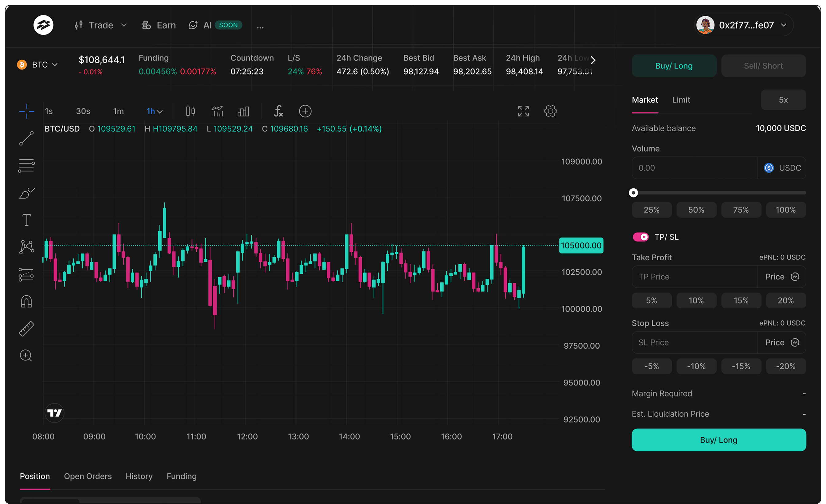Viewport: 826px width, 504px height.
Task: Open the Position tab
Action: pyautogui.click(x=35, y=476)
